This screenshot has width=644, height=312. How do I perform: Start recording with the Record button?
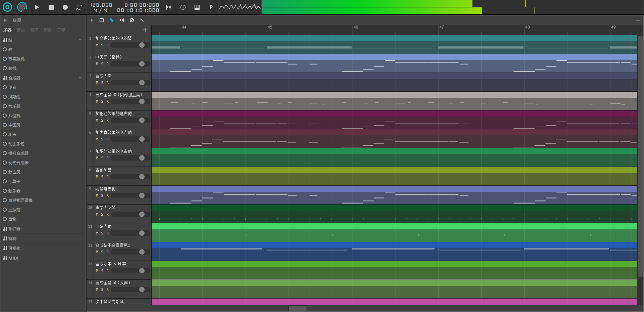tap(65, 7)
